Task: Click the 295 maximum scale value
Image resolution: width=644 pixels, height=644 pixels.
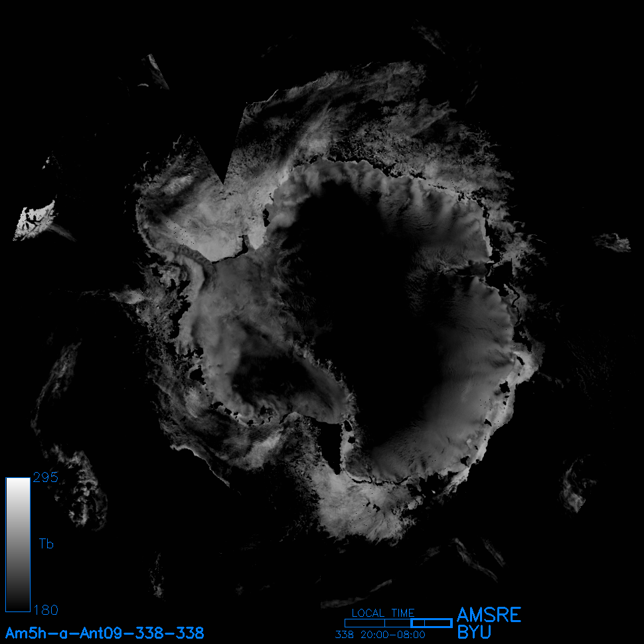Action: (x=45, y=478)
